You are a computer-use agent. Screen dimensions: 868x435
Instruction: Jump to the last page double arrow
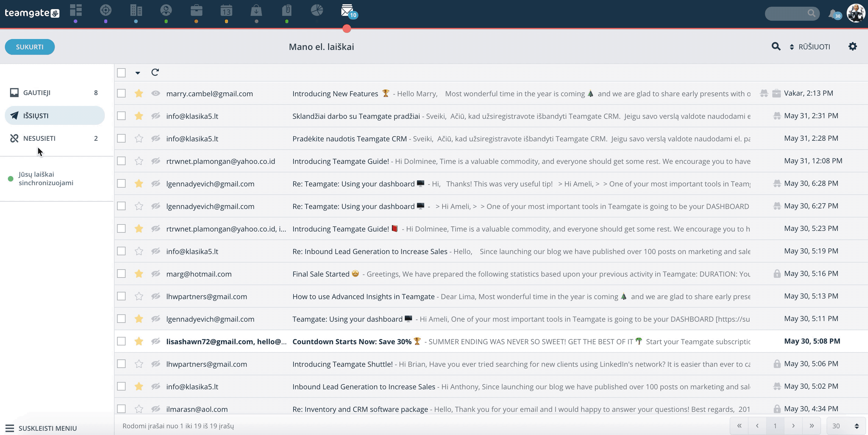[811, 426]
